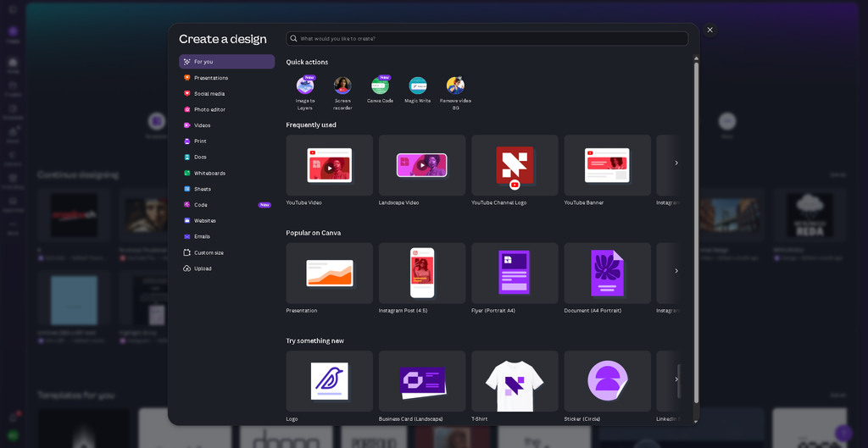This screenshot has height=448, width=868.
Task: Click the YouTube Video label text
Action: pyautogui.click(x=304, y=202)
